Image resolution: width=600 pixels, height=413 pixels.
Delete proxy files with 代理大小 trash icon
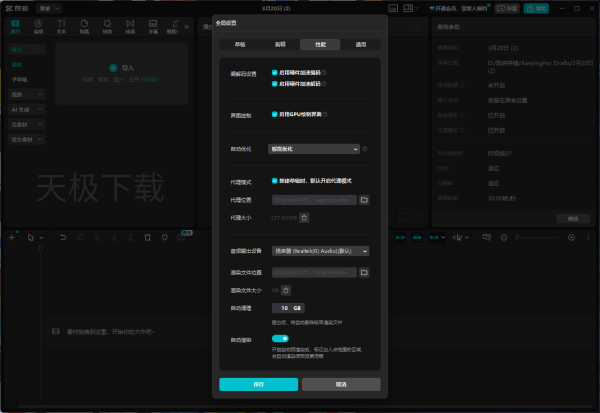click(305, 217)
